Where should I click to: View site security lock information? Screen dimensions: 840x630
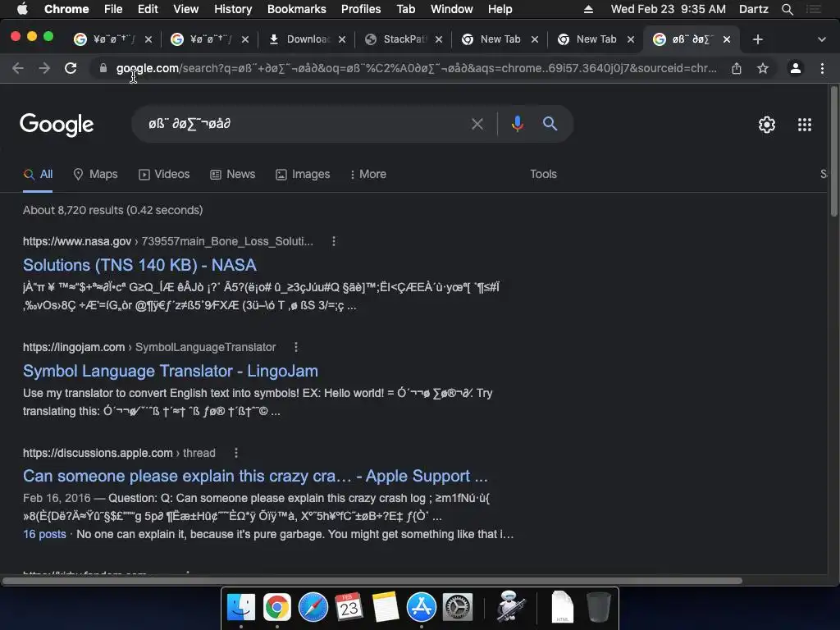click(103, 69)
